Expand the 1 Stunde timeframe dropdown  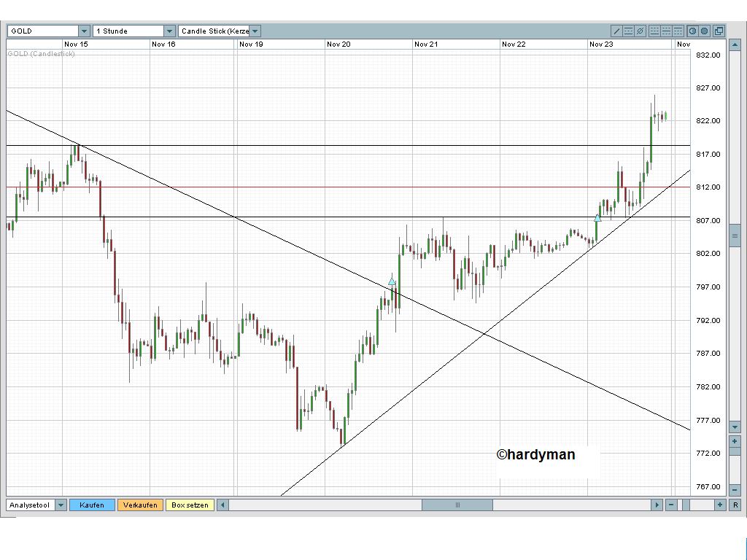coord(169,31)
